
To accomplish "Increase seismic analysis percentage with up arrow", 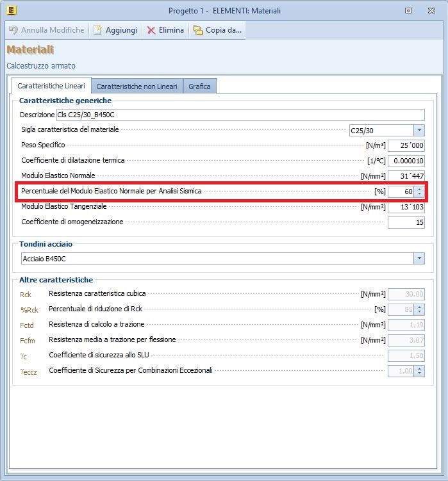I will [419, 188].
